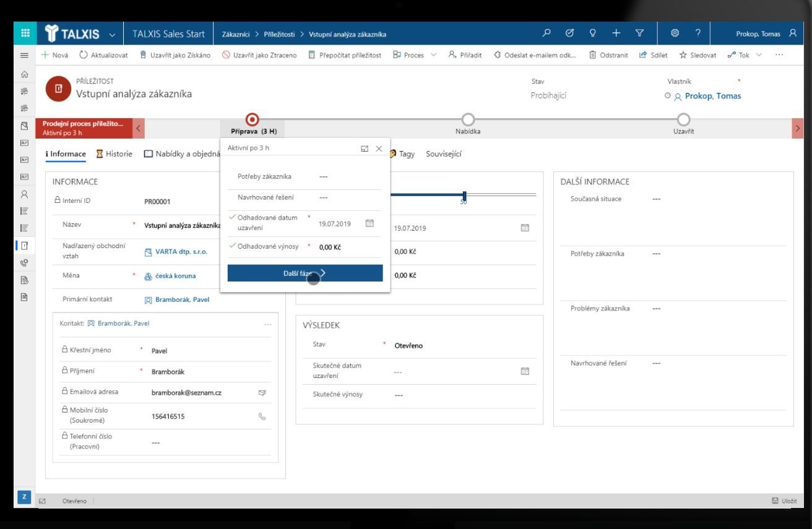812x529 pixels.
Task: Open the Tagy tab
Action: [x=402, y=154]
